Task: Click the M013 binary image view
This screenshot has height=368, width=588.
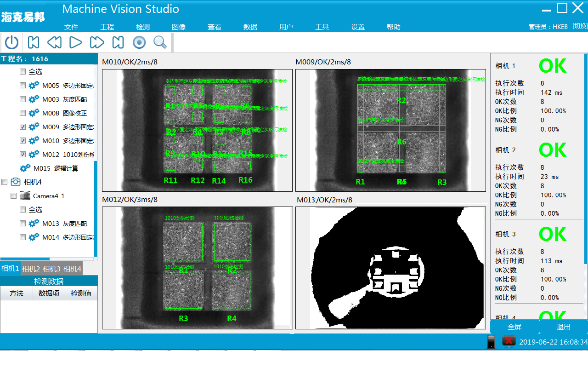Action: point(390,268)
